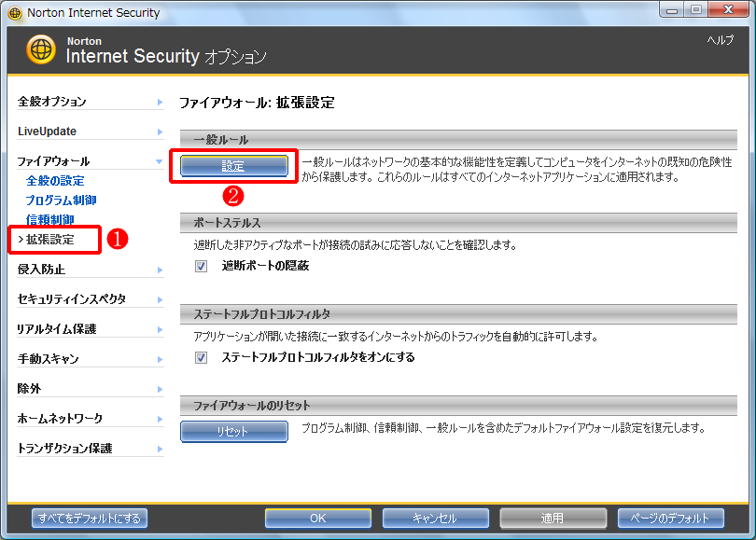
Task: Click the 適用 button
Action: (x=553, y=518)
